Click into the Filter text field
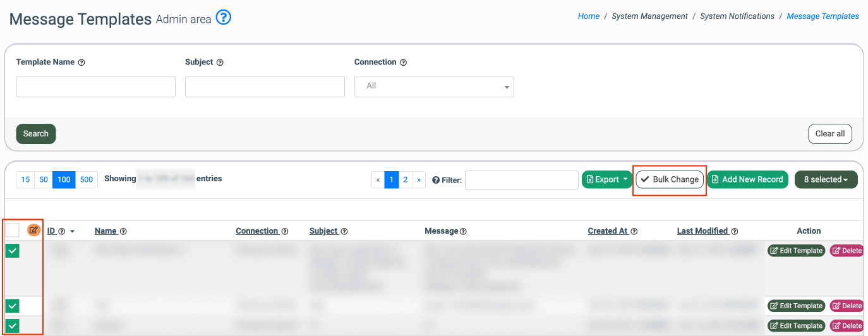Viewport: 868px width, 336px height. (521, 180)
